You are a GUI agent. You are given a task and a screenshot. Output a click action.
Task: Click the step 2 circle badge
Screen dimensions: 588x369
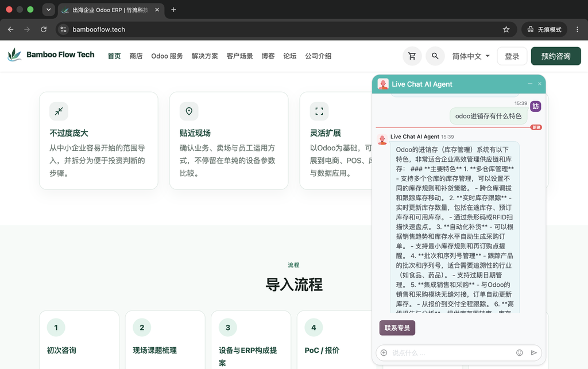point(142,328)
